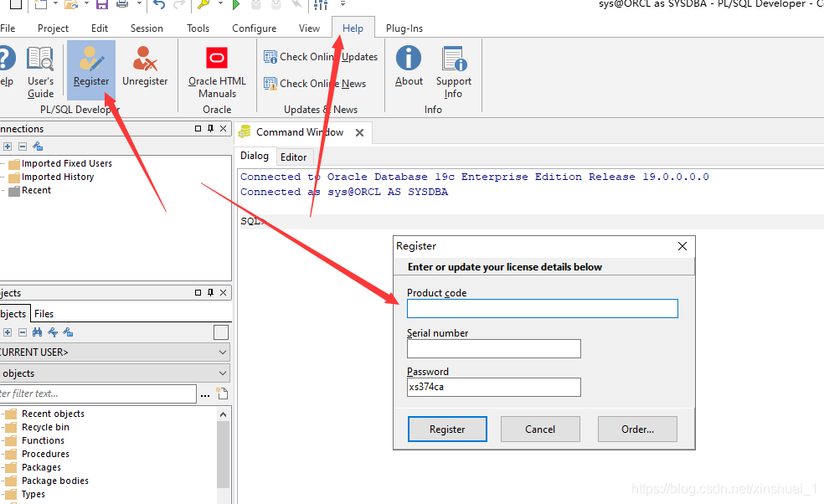Click the plus icon in Objects toolbar
Screen dimensions: 824x504
8,332
